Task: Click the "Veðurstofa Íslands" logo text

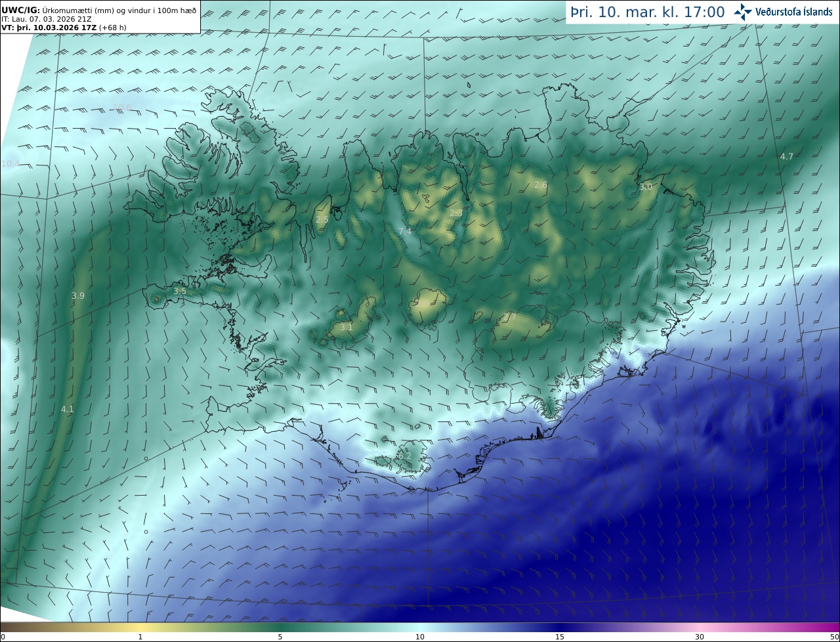Action: point(794,12)
